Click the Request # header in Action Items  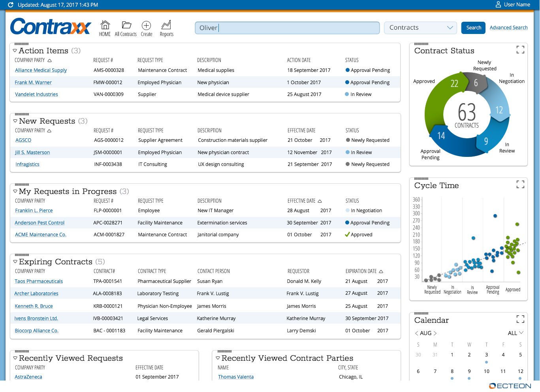[103, 60]
